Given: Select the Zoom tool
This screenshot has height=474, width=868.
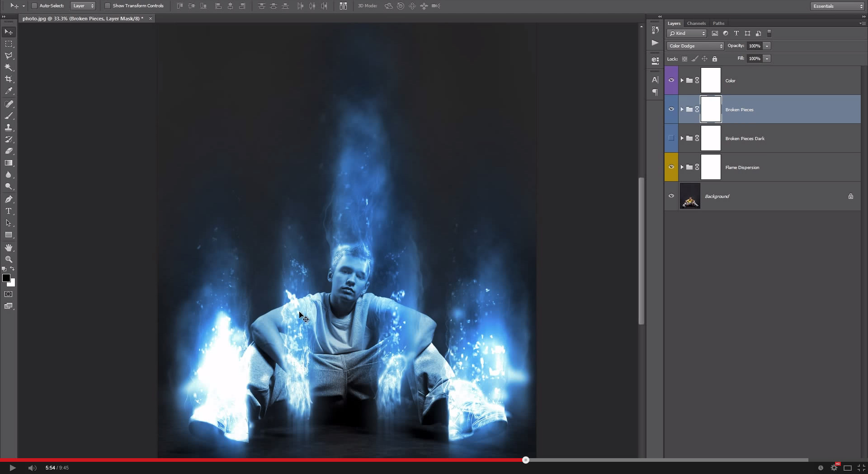Looking at the screenshot, I should tap(9, 259).
